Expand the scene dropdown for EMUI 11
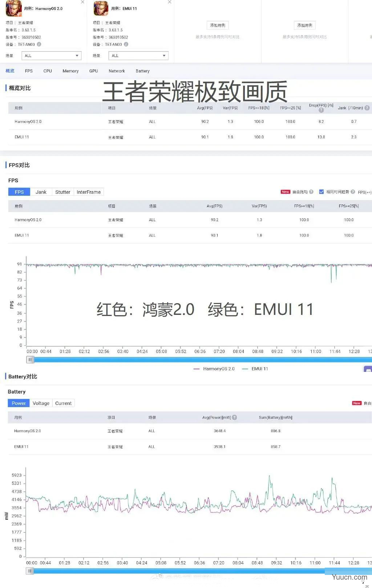This screenshot has width=372, height=588. 138,56
